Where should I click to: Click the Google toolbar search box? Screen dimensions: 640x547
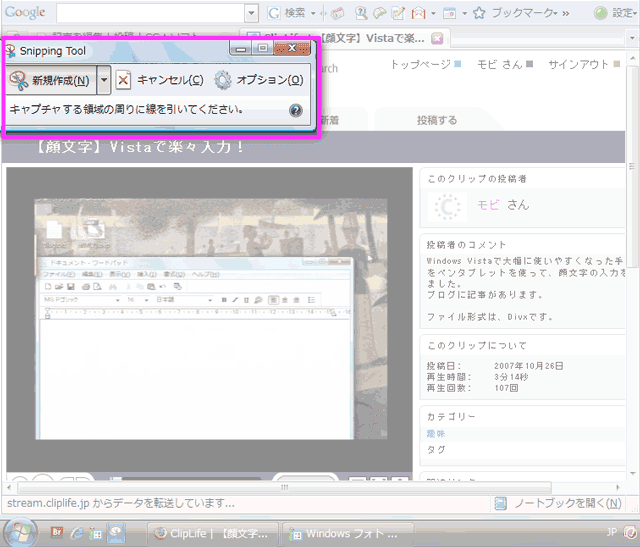(x=151, y=13)
